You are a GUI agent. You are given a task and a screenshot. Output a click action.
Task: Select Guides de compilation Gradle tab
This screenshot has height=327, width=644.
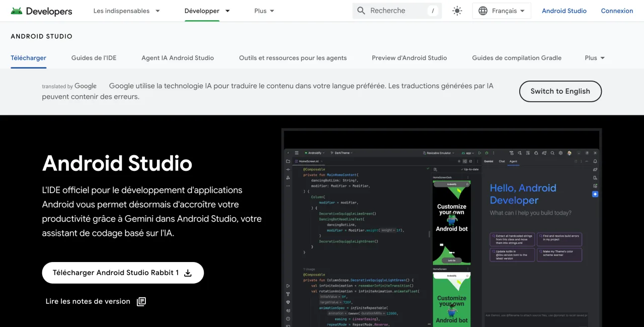click(x=517, y=58)
